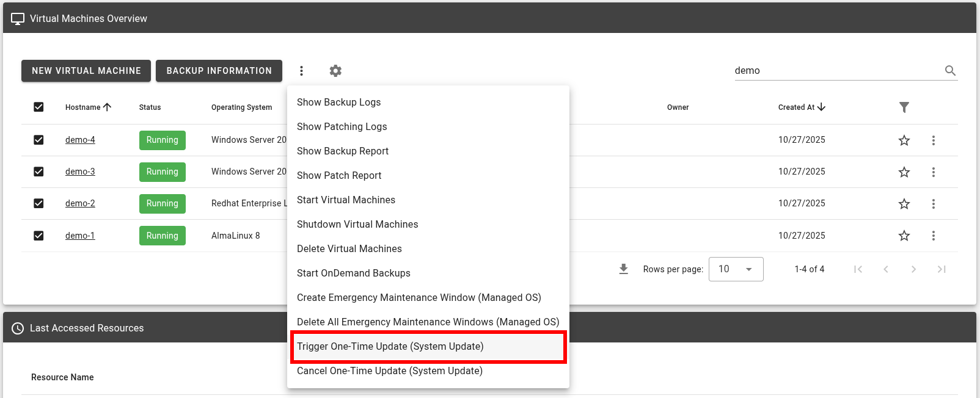Sort by Hostname ascending arrow
The height and width of the screenshot is (398, 980).
(x=108, y=107)
